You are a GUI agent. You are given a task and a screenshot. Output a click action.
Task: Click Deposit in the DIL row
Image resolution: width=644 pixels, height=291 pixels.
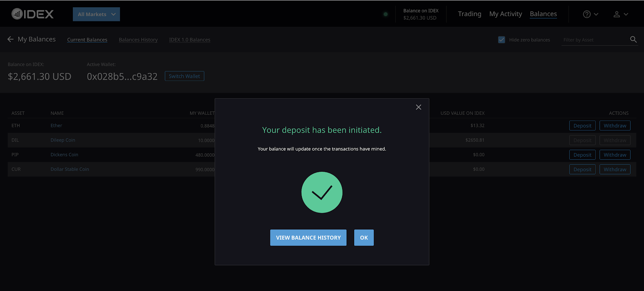(x=582, y=140)
